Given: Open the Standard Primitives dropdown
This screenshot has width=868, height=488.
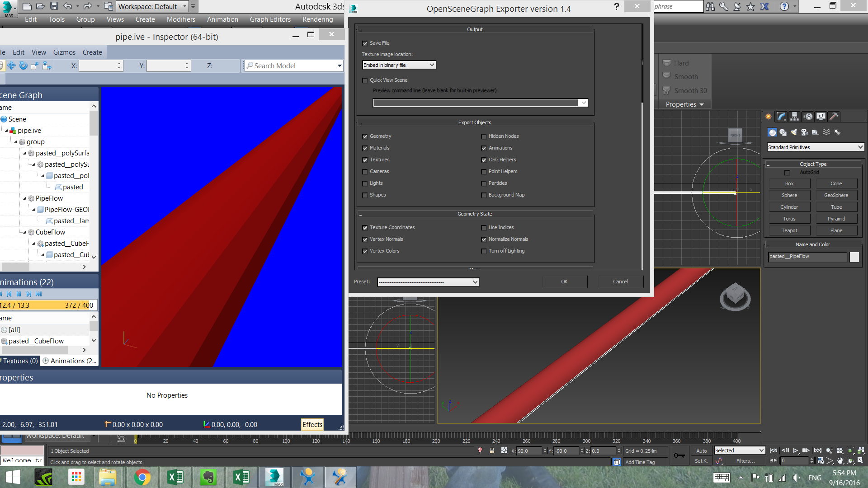Looking at the screenshot, I should click(x=816, y=147).
